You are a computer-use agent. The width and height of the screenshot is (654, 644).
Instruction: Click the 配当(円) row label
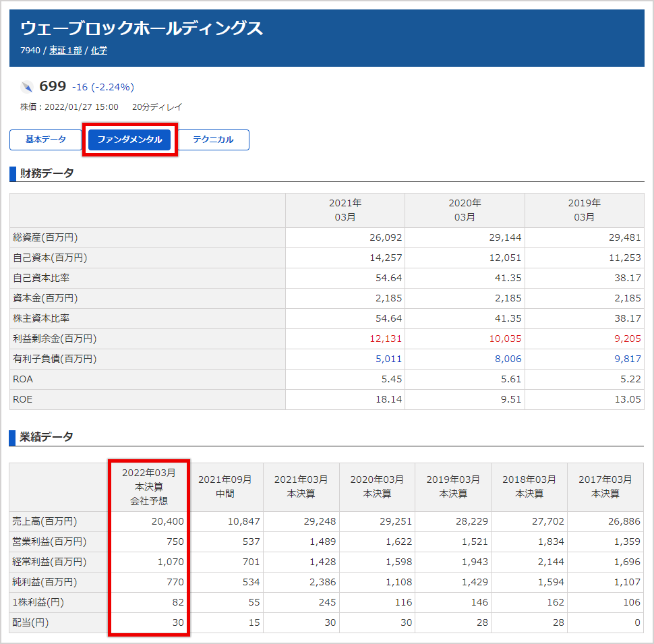click(30, 622)
